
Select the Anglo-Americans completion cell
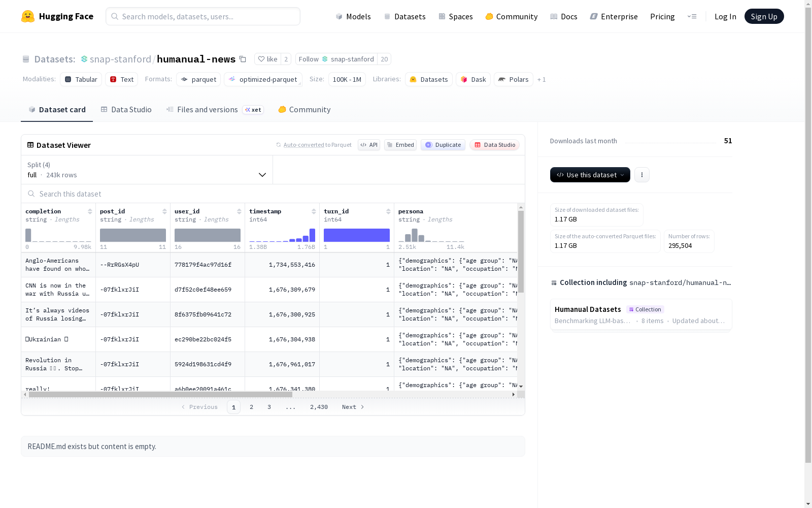pyautogui.click(x=58, y=265)
